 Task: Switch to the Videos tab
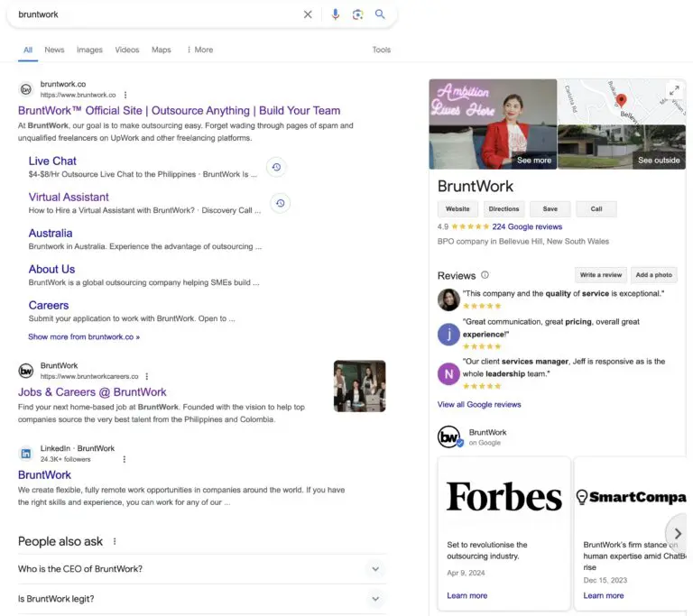(127, 50)
